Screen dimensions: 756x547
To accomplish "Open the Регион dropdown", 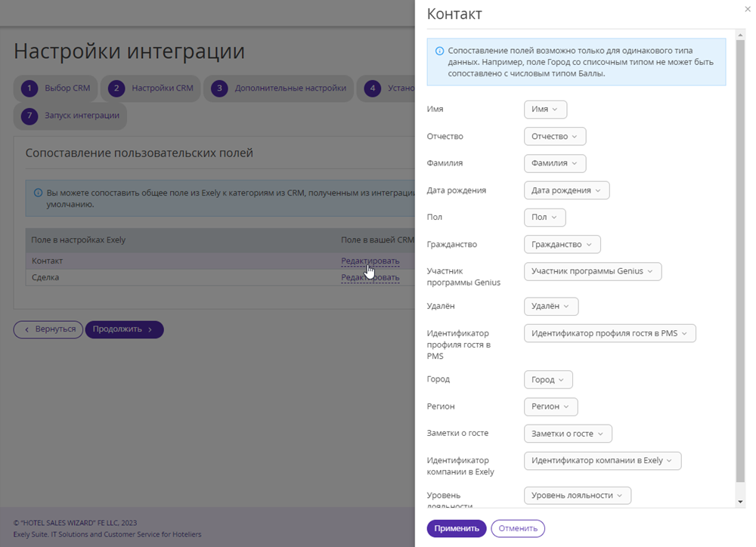I will pyautogui.click(x=550, y=406).
